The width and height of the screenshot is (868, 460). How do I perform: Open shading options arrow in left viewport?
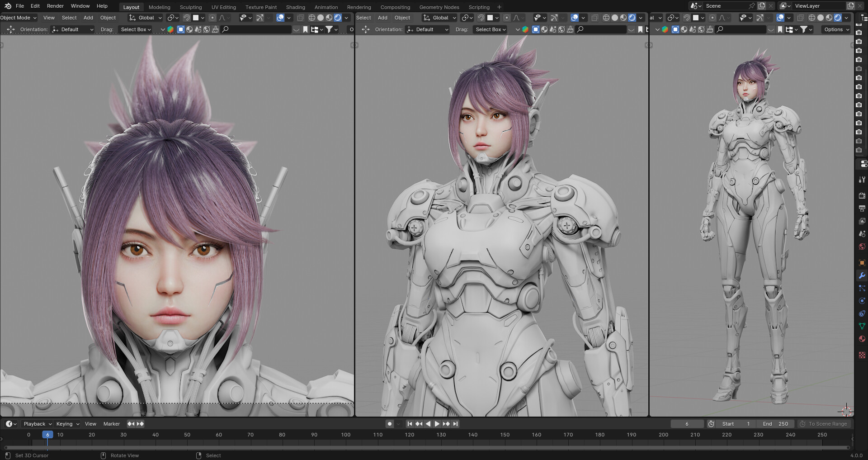coord(346,18)
